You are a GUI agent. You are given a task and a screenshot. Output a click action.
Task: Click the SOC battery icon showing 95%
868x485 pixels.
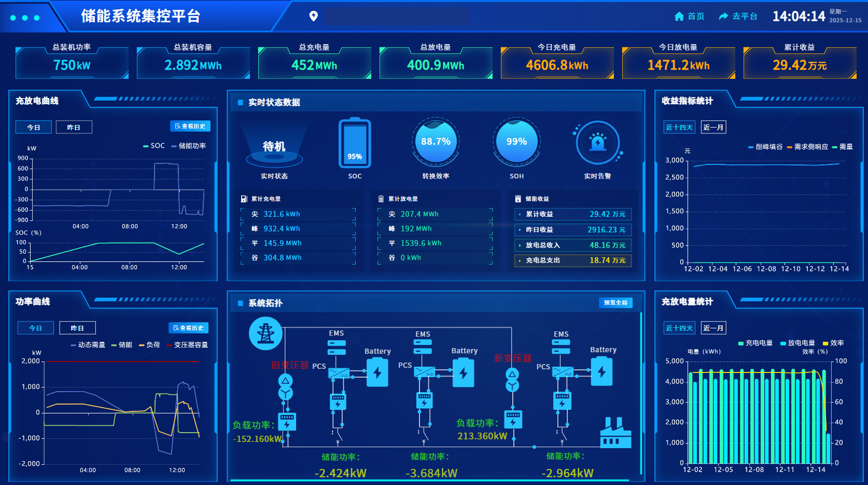coord(355,144)
